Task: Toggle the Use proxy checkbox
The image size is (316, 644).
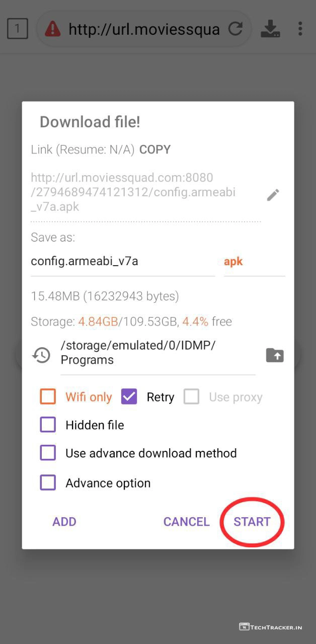Action: (x=192, y=396)
